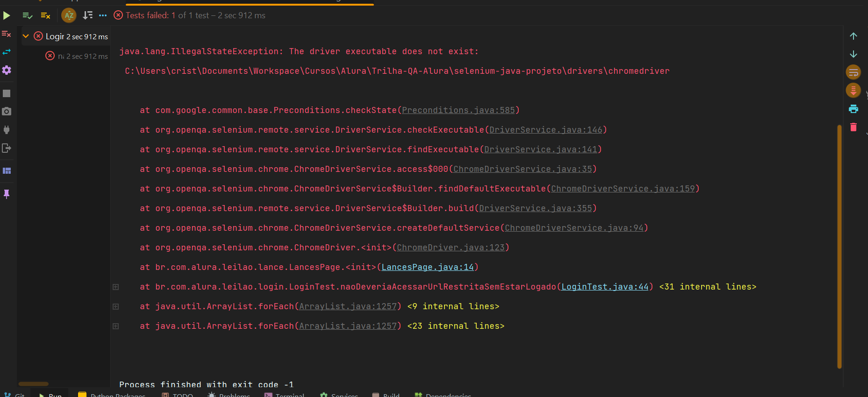868x397 pixels.
Task: Open LancesPage.java:14 source link
Action: (427, 267)
